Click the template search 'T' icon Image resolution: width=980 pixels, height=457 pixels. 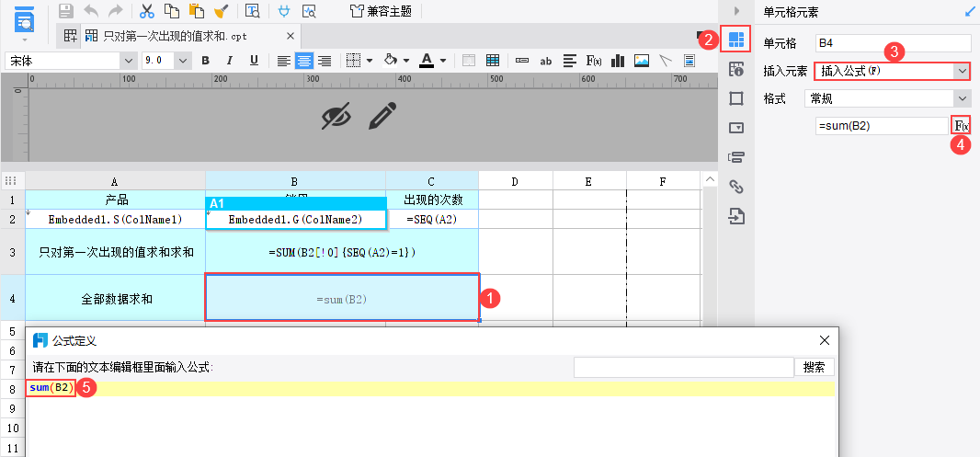(x=252, y=11)
